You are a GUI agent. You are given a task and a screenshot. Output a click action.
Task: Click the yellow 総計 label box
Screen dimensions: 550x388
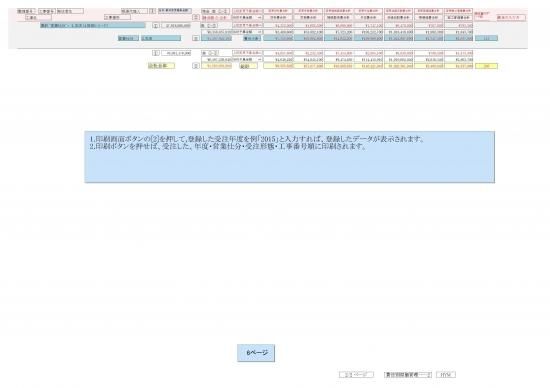tap(248, 66)
